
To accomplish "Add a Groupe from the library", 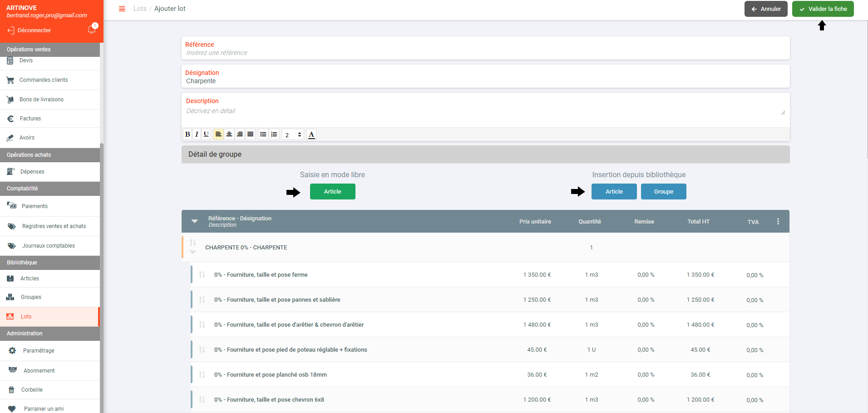I will [x=663, y=192].
